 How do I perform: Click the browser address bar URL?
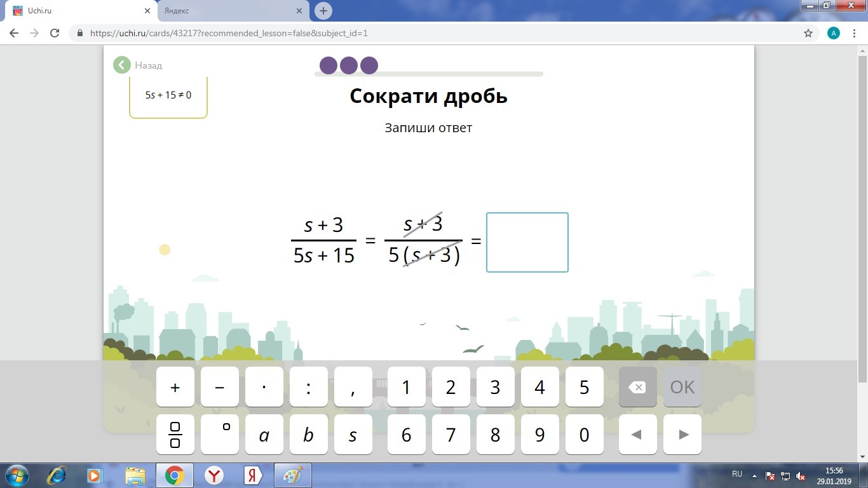[229, 33]
